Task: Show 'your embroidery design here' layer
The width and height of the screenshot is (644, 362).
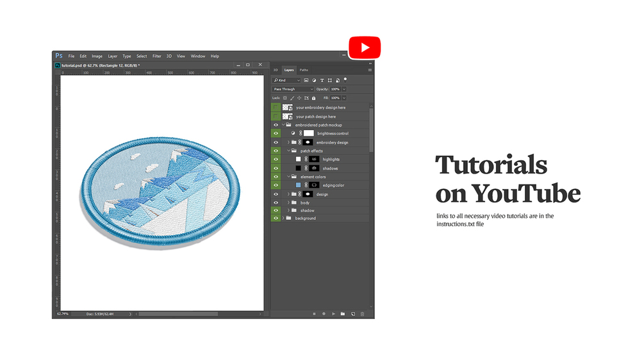Action: [x=276, y=108]
